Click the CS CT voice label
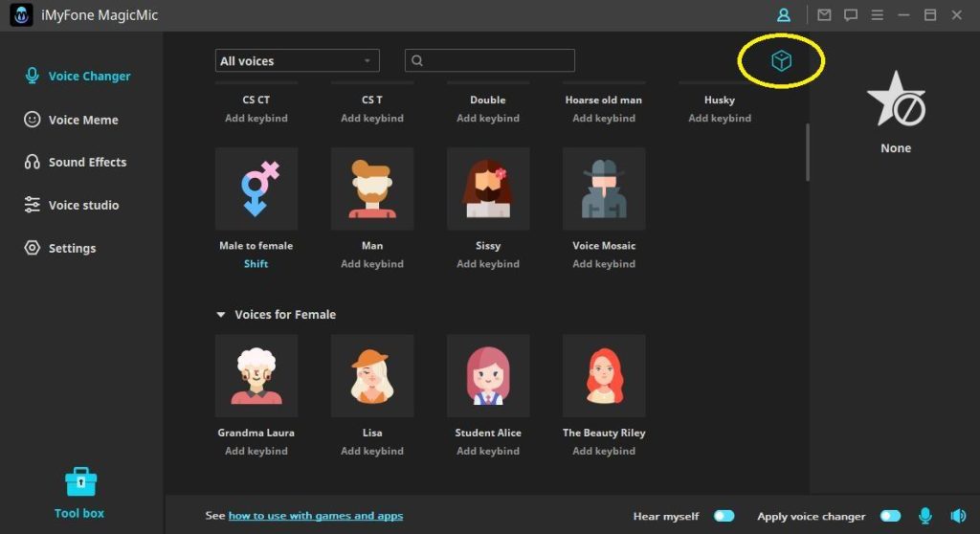This screenshot has height=534, width=980. pyautogui.click(x=256, y=100)
